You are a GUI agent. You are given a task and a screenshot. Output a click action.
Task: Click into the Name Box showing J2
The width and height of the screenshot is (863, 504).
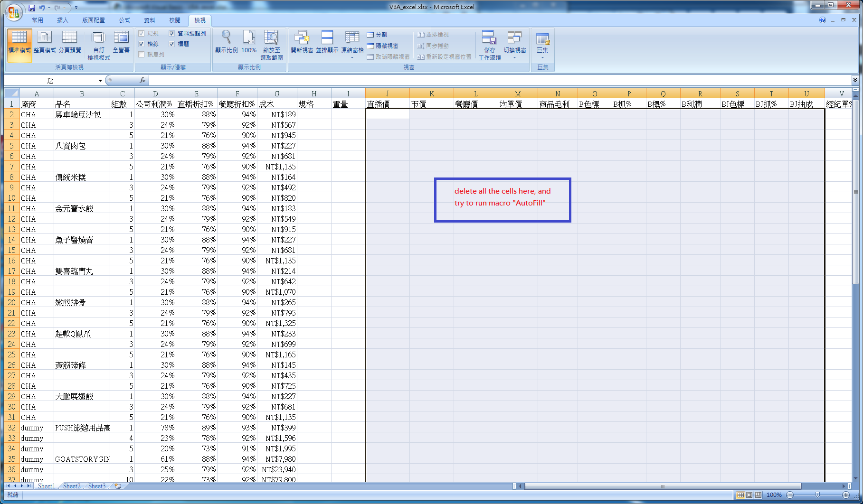(x=50, y=80)
